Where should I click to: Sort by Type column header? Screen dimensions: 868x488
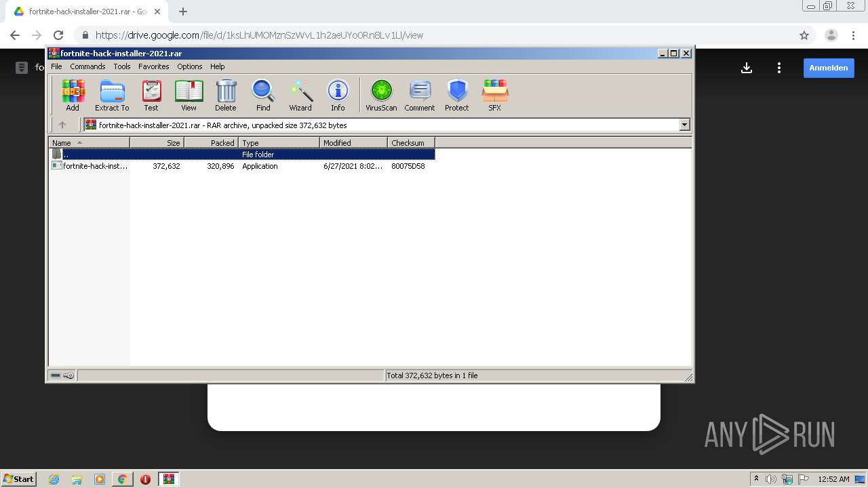pyautogui.click(x=279, y=143)
